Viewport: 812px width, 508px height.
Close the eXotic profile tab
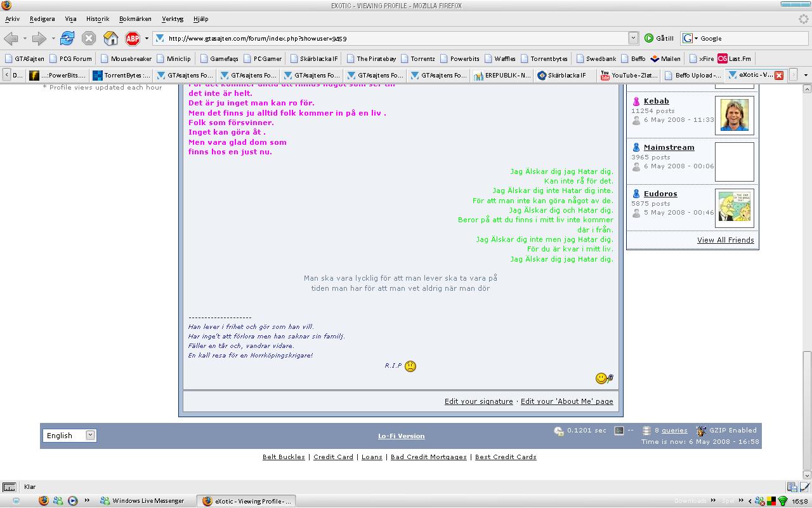pyautogui.click(x=779, y=75)
